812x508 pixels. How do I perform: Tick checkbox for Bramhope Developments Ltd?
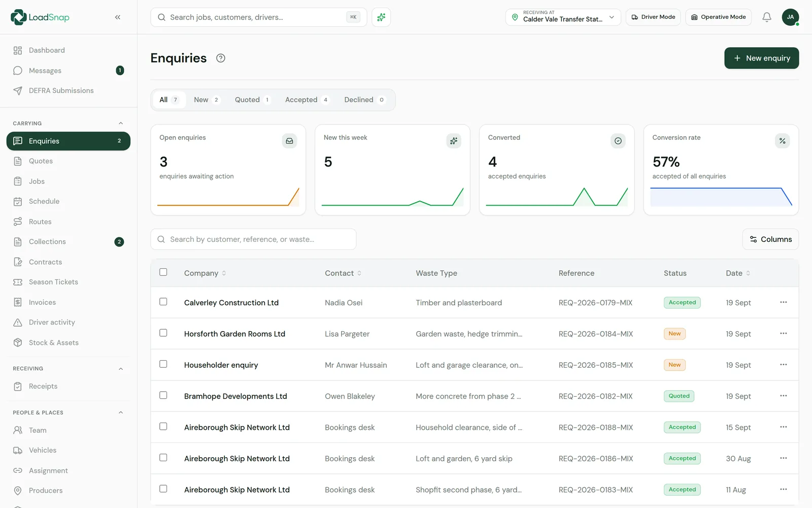click(x=163, y=395)
